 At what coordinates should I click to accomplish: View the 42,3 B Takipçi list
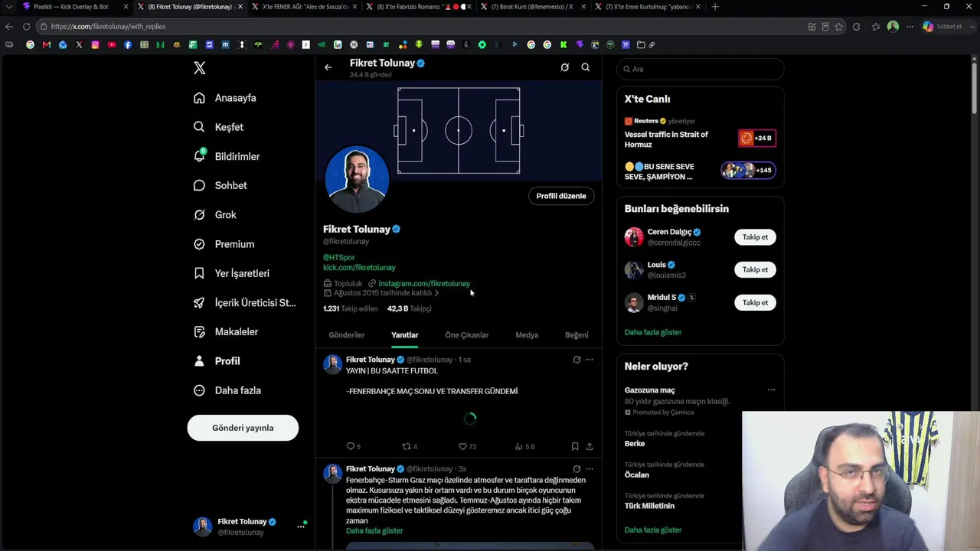(410, 308)
